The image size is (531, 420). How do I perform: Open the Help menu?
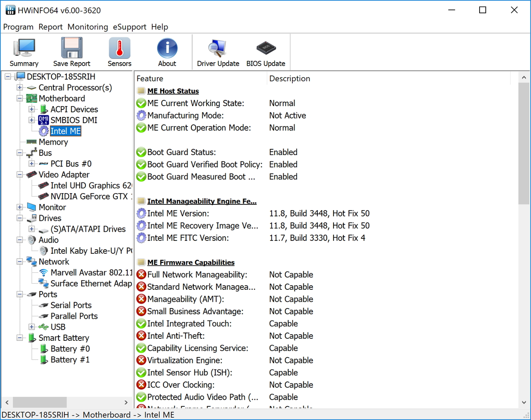pyautogui.click(x=160, y=27)
